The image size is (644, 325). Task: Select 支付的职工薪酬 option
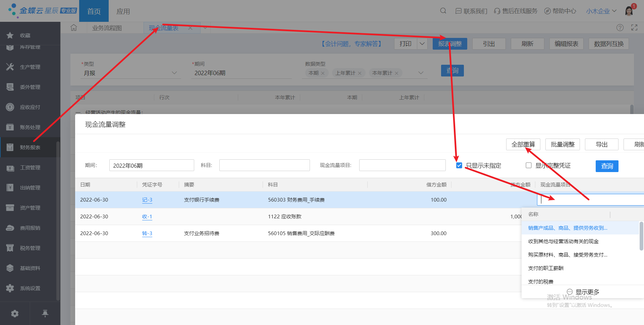580,268
